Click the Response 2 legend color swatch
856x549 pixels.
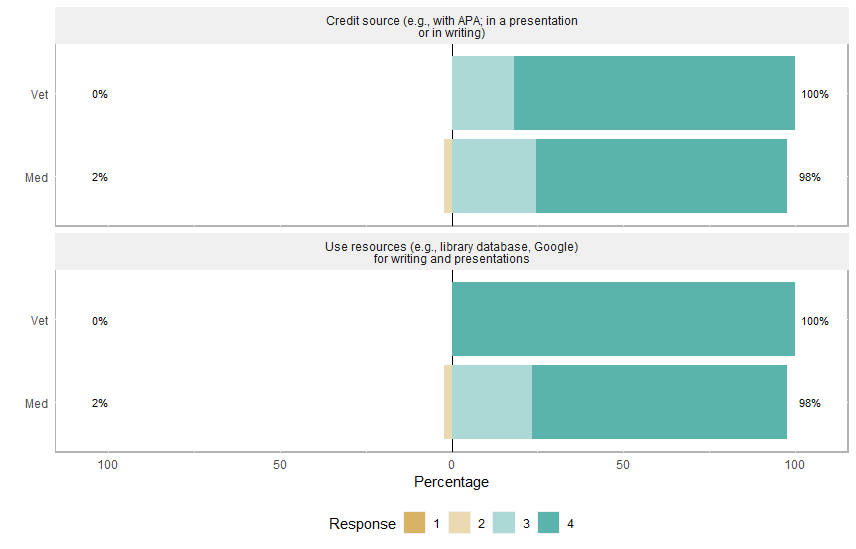click(459, 524)
